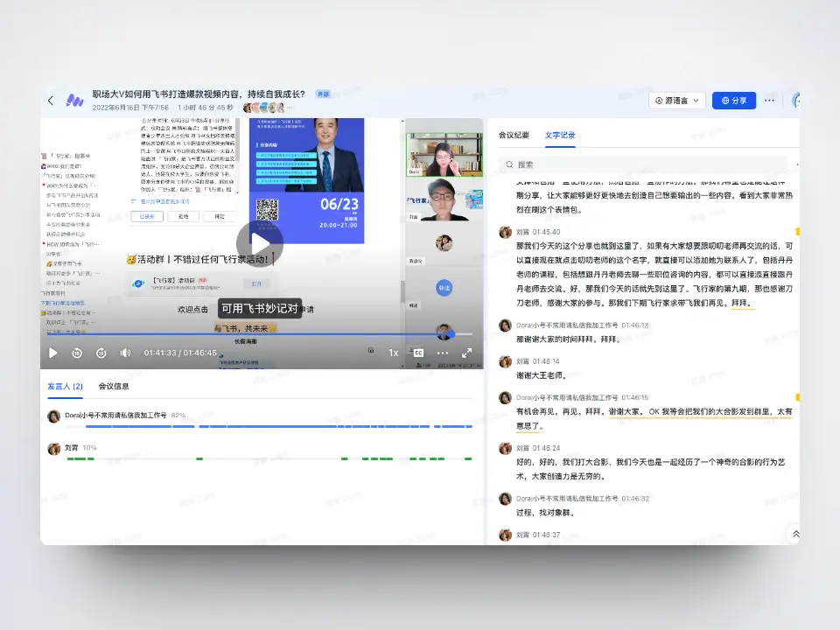This screenshot has width=840, height=630.
Task: Click the 搜索 transcript search field
Action: [647, 164]
